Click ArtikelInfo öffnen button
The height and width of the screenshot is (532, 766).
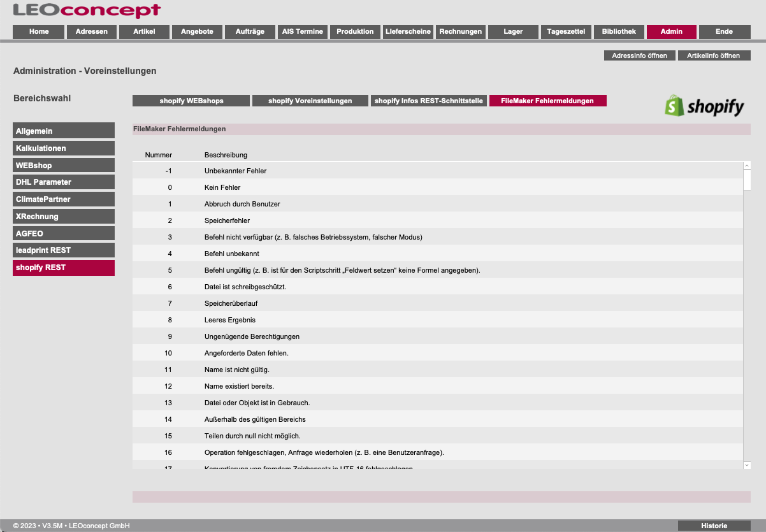pyautogui.click(x=714, y=55)
